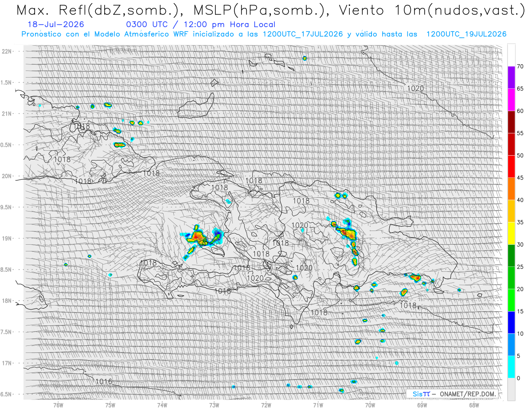Click the '55' value on the colorbar
Viewport: 532px width, 411px height.
click(x=520, y=133)
